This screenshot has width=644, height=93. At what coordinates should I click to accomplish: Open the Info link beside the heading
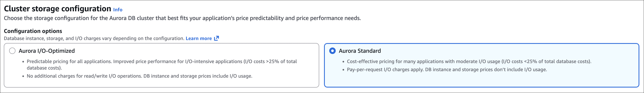(x=117, y=10)
